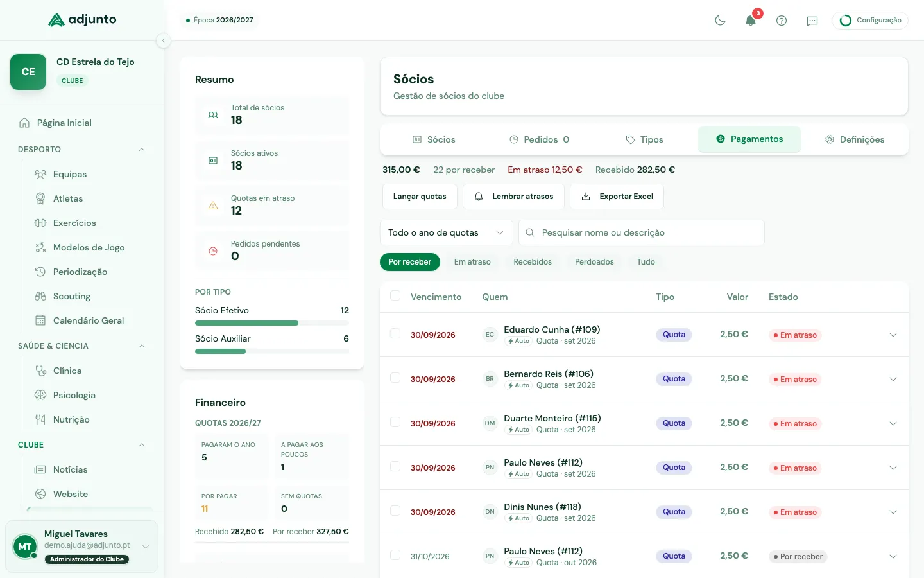
Task: Open the Configuração button
Action: [870, 21]
